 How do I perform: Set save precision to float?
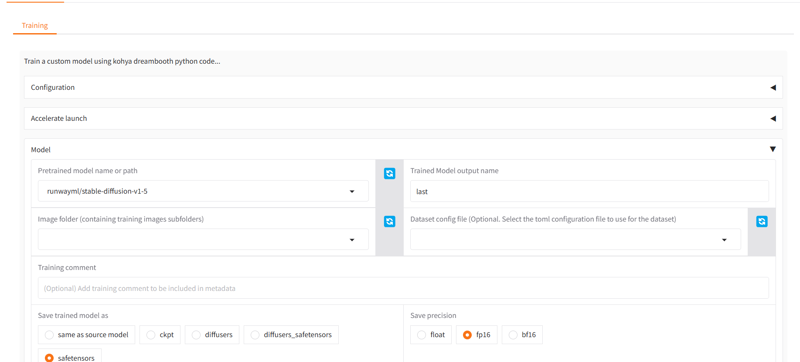pos(431,335)
